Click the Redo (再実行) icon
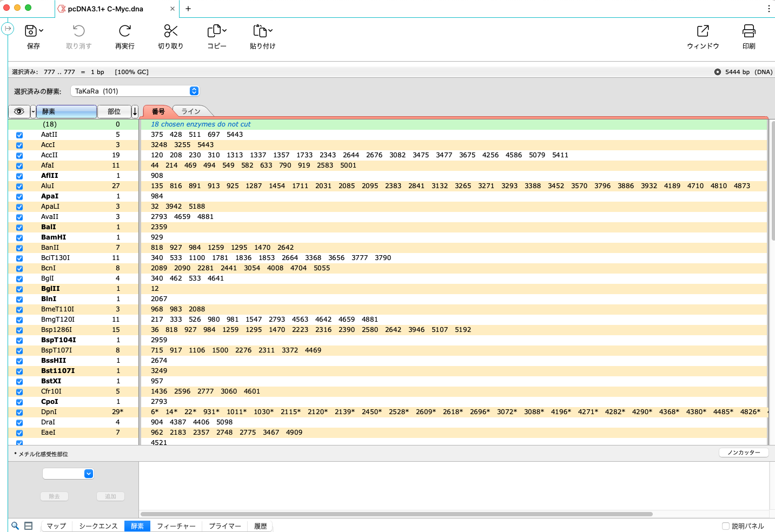The width and height of the screenshot is (775, 532). pos(125,31)
